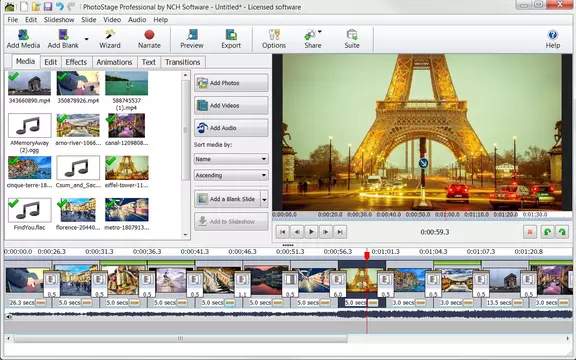The width and height of the screenshot is (576, 360).
Task: Go to end of preview playback
Action: point(340,232)
